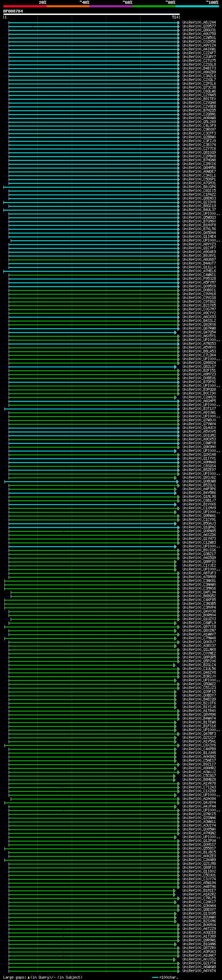Select hit UniRef100_B5ZE97
Viewport: 222px width, 980px height.
(199, 470)
